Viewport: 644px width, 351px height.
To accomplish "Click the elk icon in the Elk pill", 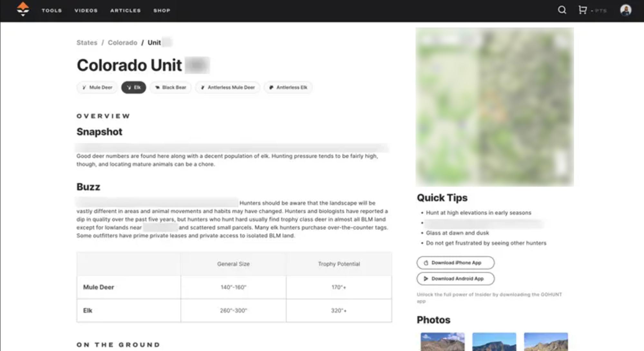I will 129,87.
